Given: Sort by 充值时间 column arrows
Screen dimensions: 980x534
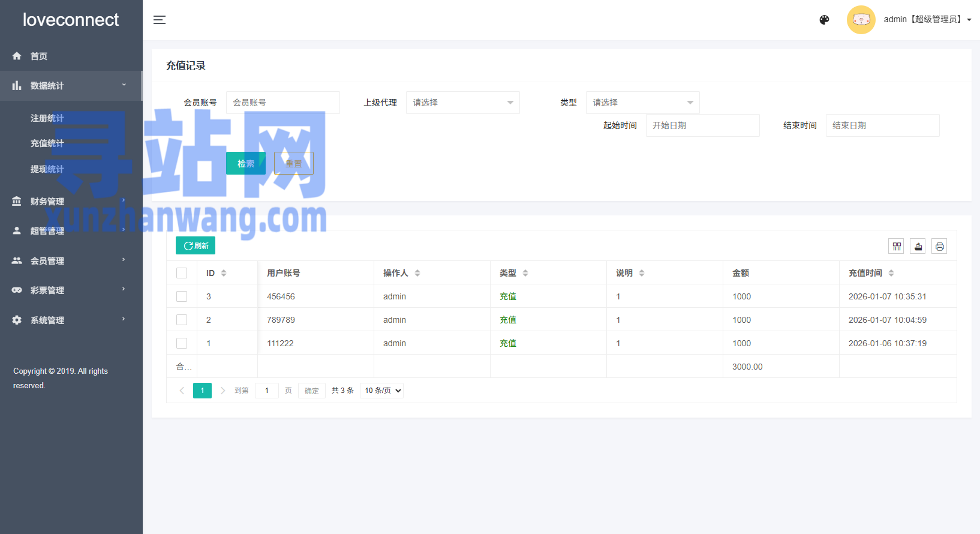Looking at the screenshot, I should (891, 273).
